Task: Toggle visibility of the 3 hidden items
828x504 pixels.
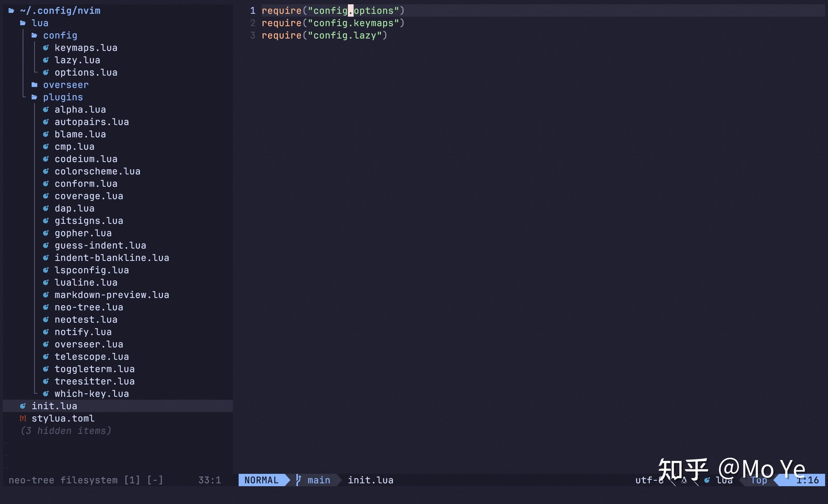Action: pyautogui.click(x=66, y=431)
